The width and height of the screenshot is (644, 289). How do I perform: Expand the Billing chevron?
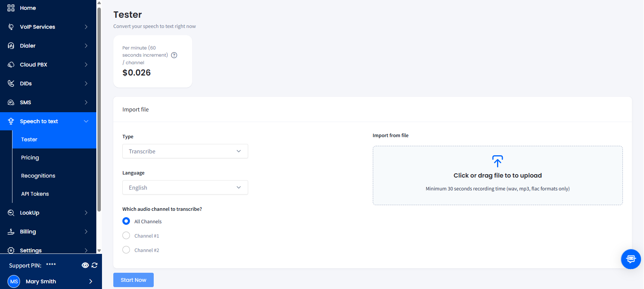point(86,232)
